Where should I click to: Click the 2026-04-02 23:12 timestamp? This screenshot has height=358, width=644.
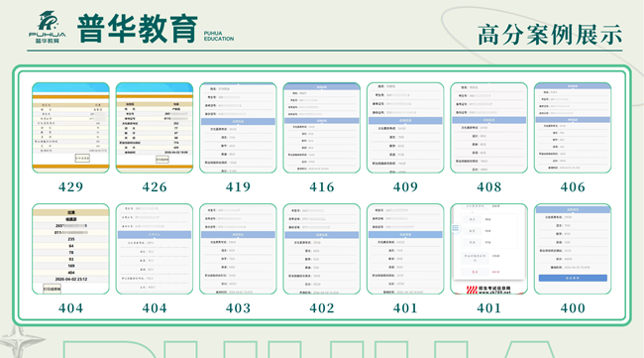(70, 279)
